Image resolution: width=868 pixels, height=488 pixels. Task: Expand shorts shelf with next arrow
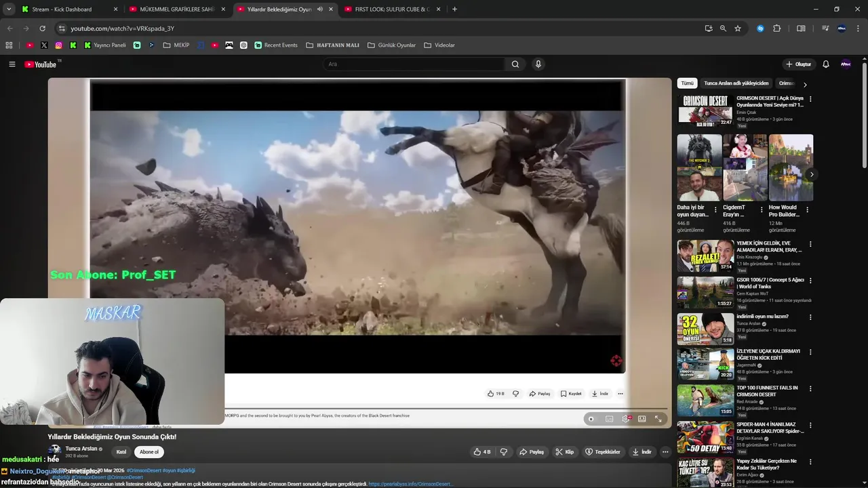811,174
